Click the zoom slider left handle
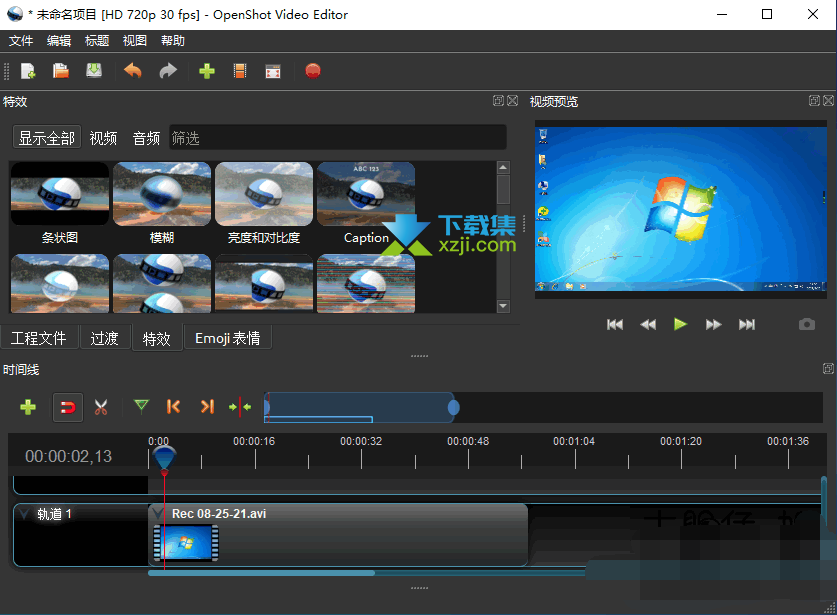The height and width of the screenshot is (615, 837). click(266, 407)
